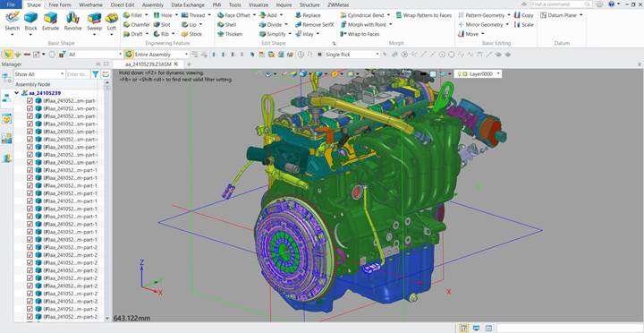Open the Single Pick dropdown
This screenshot has height=333, width=644.
pos(352,55)
